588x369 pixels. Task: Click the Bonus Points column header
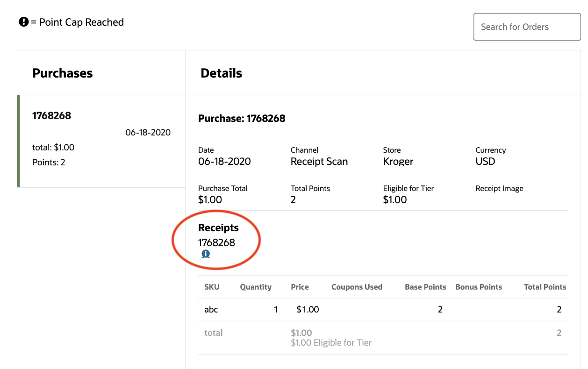pyautogui.click(x=479, y=287)
